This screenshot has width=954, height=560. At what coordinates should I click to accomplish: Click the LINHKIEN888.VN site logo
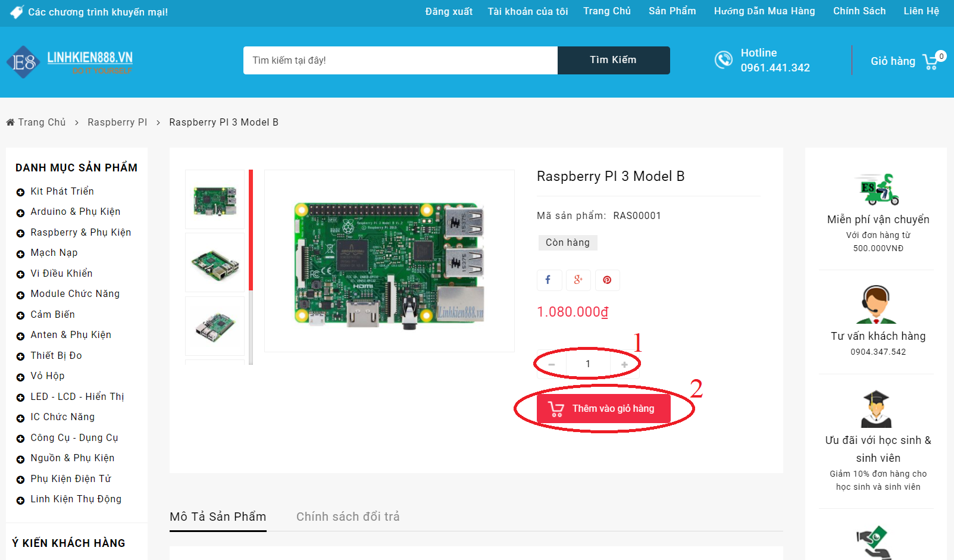(x=70, y=62)
